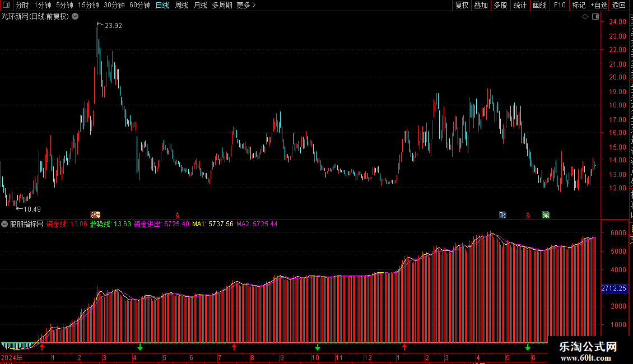This screenshot has height=364, width=633.
Task: Click the MA2 5725.44 value
Action: tap(257, 224)
